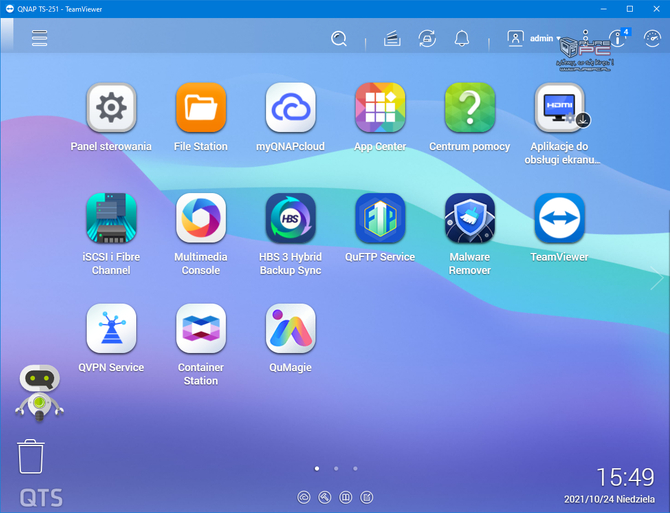
Task: Launch QVPN Service
Action: [111, 328]
